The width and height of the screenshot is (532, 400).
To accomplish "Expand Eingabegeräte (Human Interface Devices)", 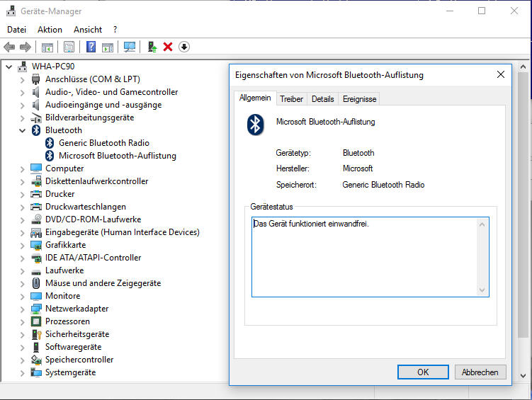I will tap(23, 232).
